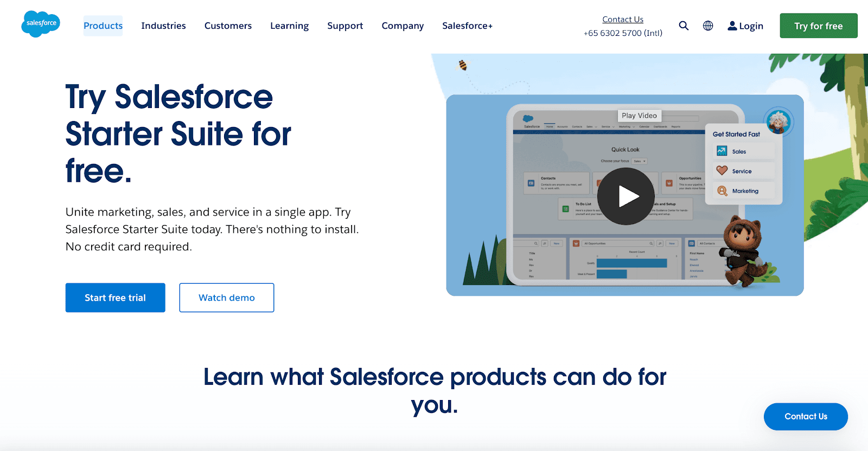Play the demo video
Image resolution: width=868 pixels, height=451 pixels.
click(x=626, y=196)
